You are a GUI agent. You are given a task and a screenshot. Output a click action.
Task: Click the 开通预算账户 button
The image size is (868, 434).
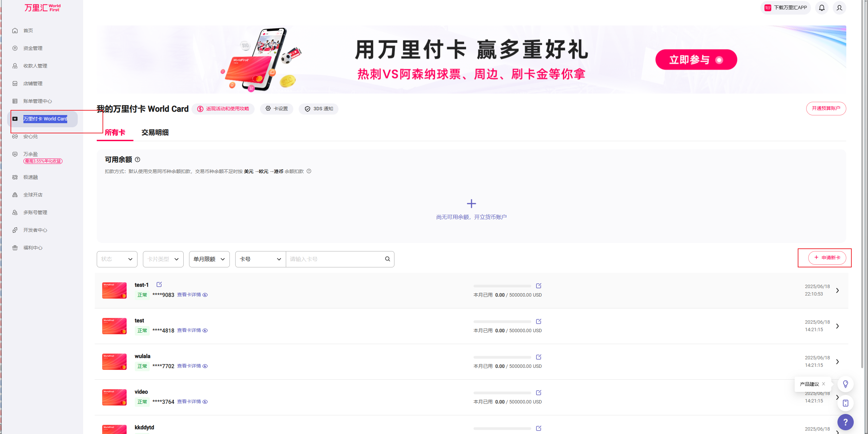pos(826,109)
